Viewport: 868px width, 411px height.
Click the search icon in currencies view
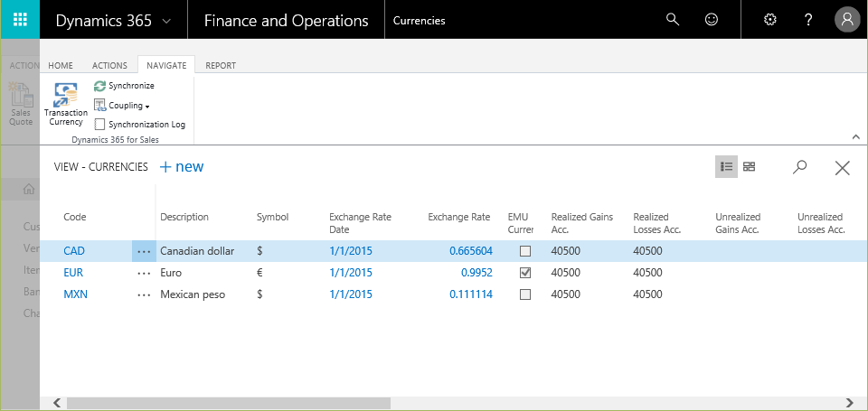[x=799, y=166]
